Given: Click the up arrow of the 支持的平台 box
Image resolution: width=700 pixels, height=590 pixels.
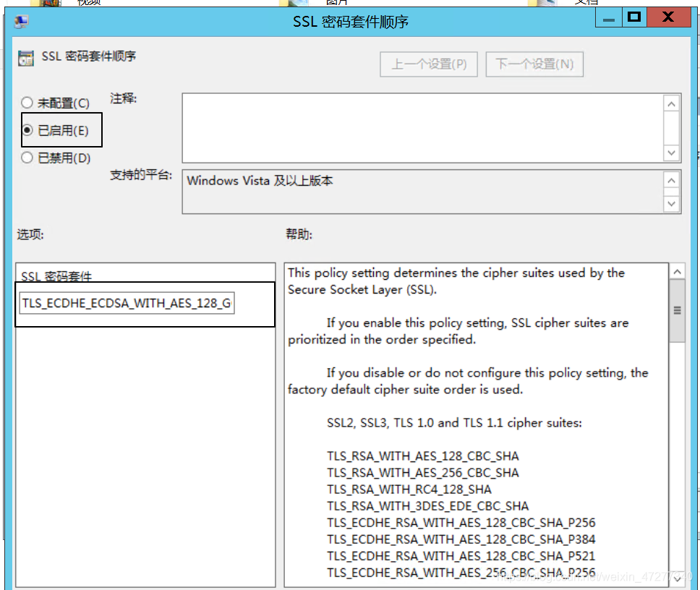Looking at the screenshot, I should pos(671,179).
